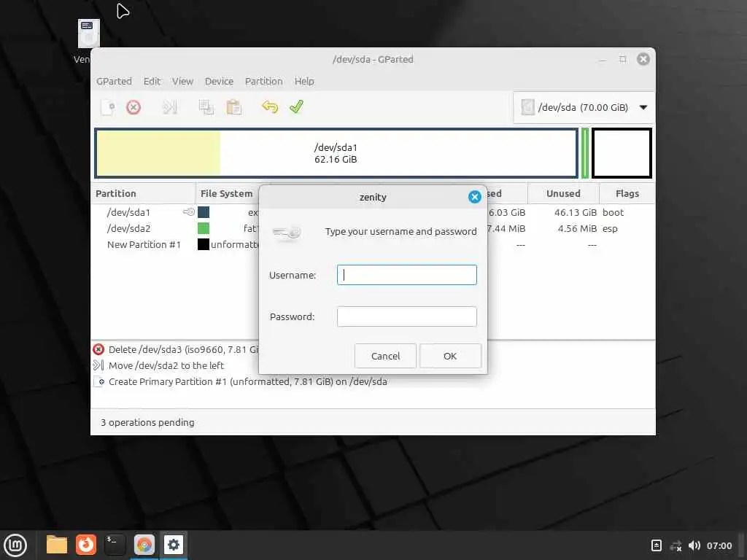Viewport: 747px width, 560px height.
Task: Open the Linux Mint start menu
Action: (15, 545)
